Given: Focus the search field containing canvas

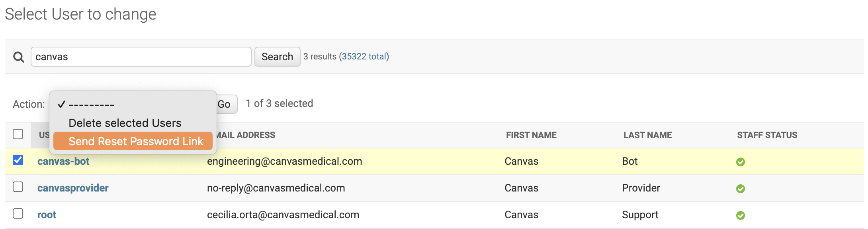Looking at the screenshot, I should click(141, 57).
